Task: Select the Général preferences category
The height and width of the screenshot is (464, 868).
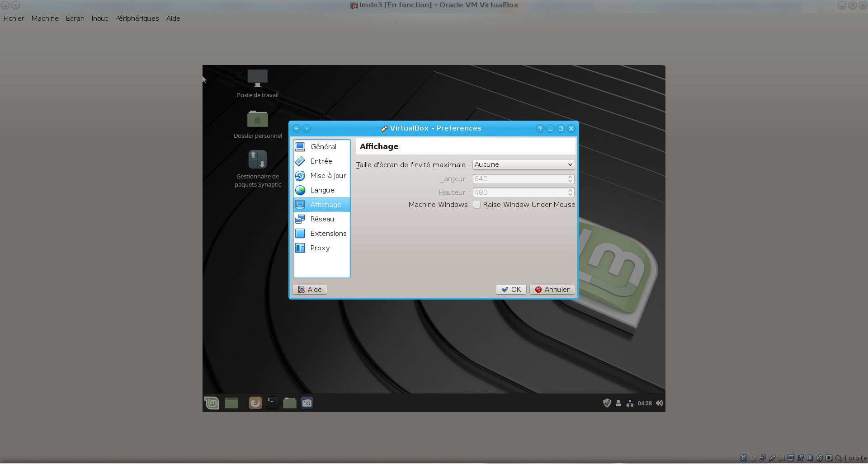Action: point(322,147)
